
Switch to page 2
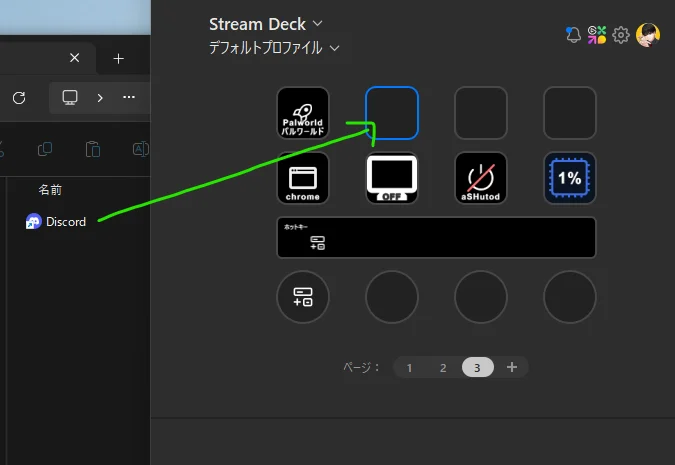coord(443,368)
